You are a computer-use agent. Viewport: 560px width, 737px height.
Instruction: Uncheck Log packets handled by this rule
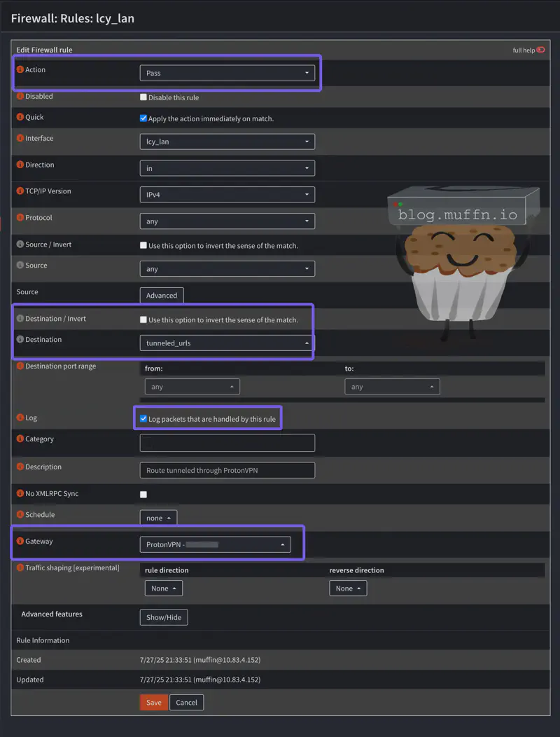(143, 419)
